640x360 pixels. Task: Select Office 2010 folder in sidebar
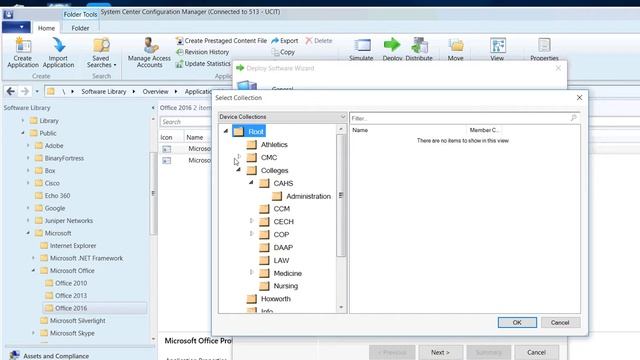click(x=66, y=283)
